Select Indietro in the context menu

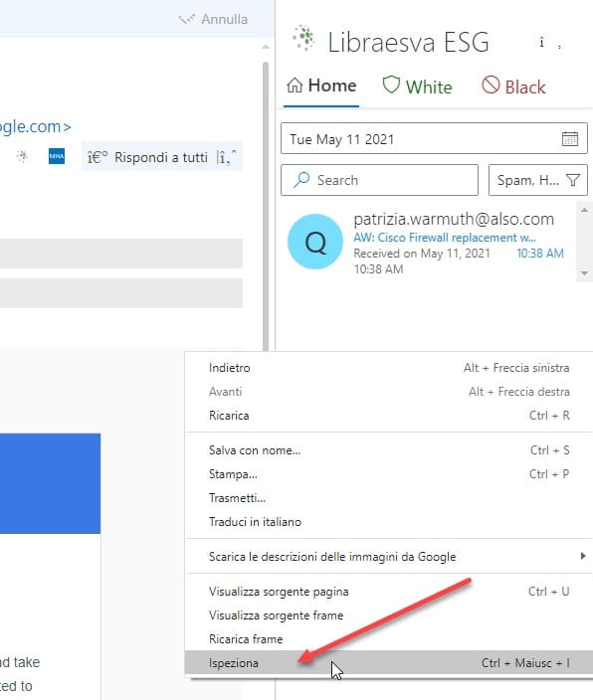pyautogui.click(x=389, y=368)
